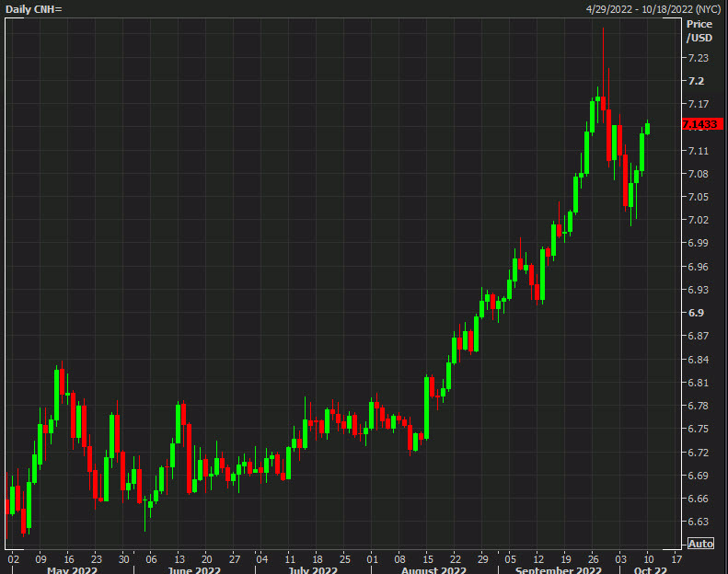The image size is (728, 574).
Task: Click the 6.99 price axis label
Action: point(699,243)
